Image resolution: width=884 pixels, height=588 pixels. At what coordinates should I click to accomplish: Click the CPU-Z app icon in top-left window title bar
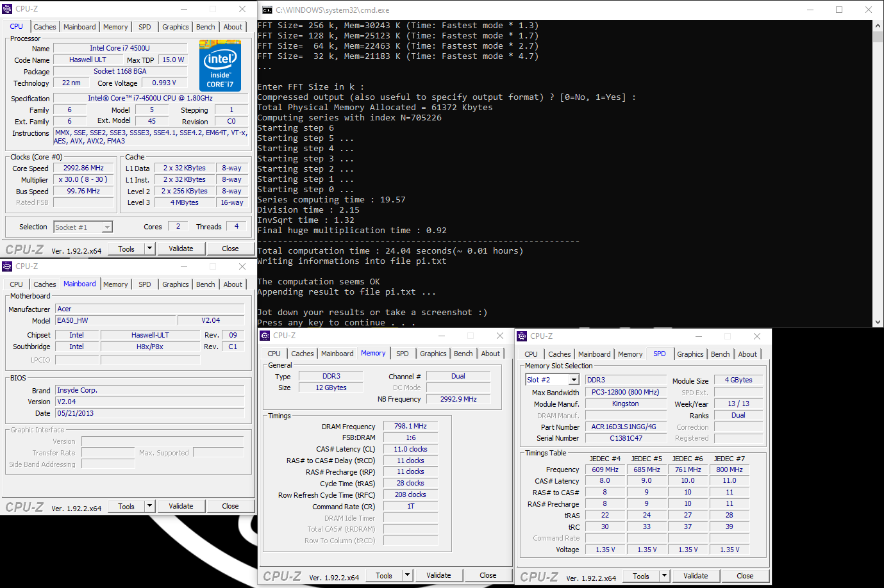pos(8,9)
